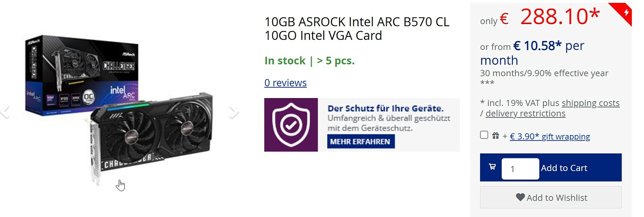Image resolution: width=644 pixels, height=217 pixels.
Task: Click the gift box icon
Action: 495,136
